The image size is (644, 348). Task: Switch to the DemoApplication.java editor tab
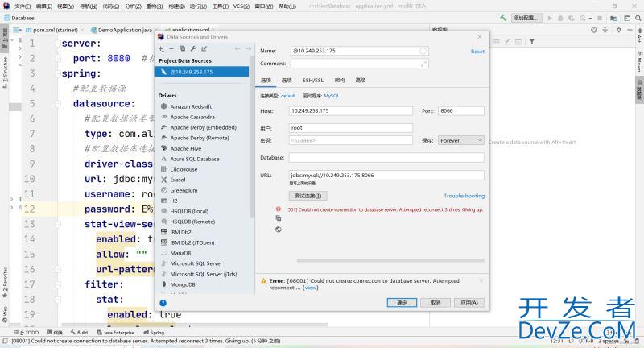pos(125,30)
